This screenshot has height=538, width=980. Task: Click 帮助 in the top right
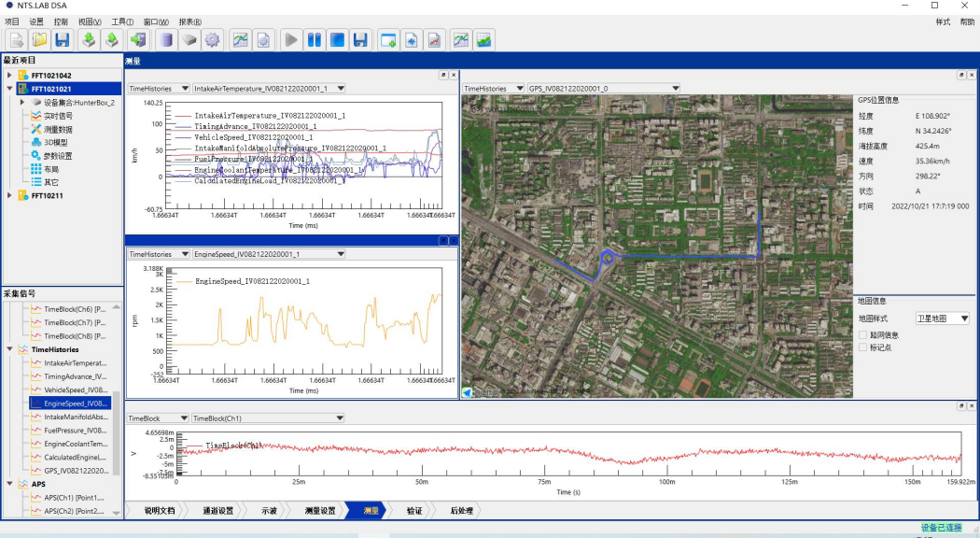[x=967, y=21]
